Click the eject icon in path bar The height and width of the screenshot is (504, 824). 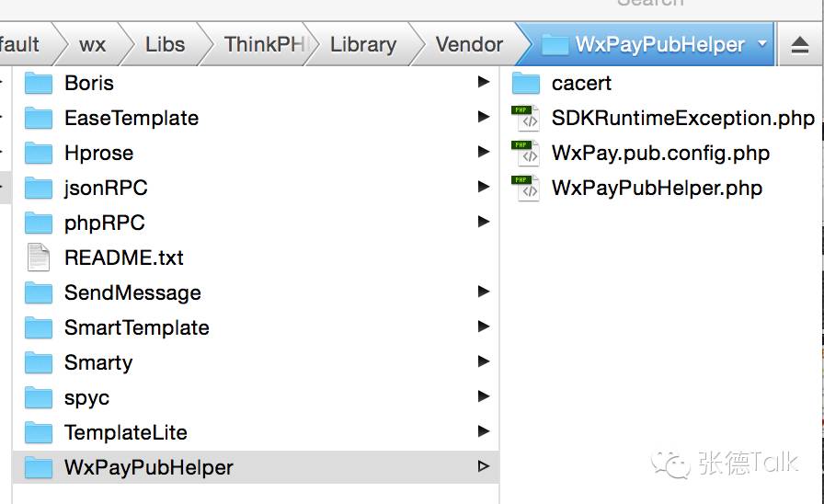pos(799,45)
